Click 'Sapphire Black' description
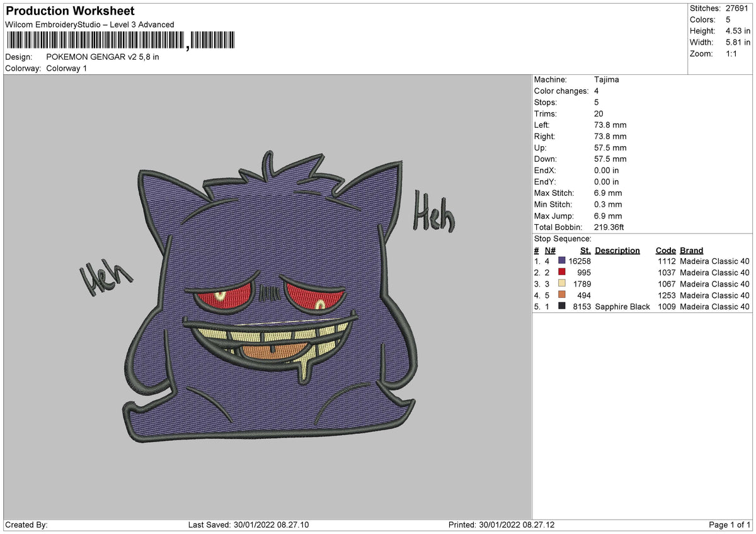756x534 pixels. [622, 307]
